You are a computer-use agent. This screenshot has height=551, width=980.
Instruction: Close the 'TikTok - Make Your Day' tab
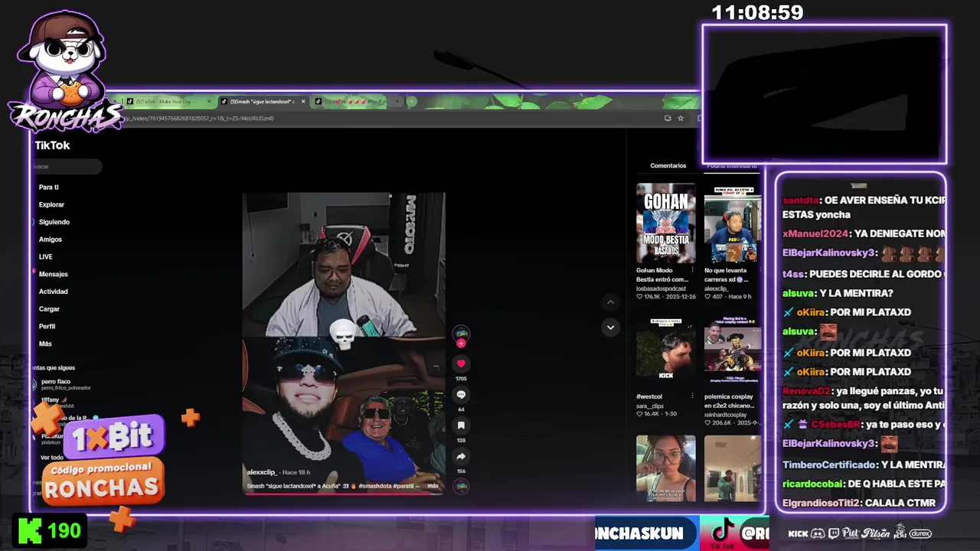pyautogui.click(x=209, y=101)
